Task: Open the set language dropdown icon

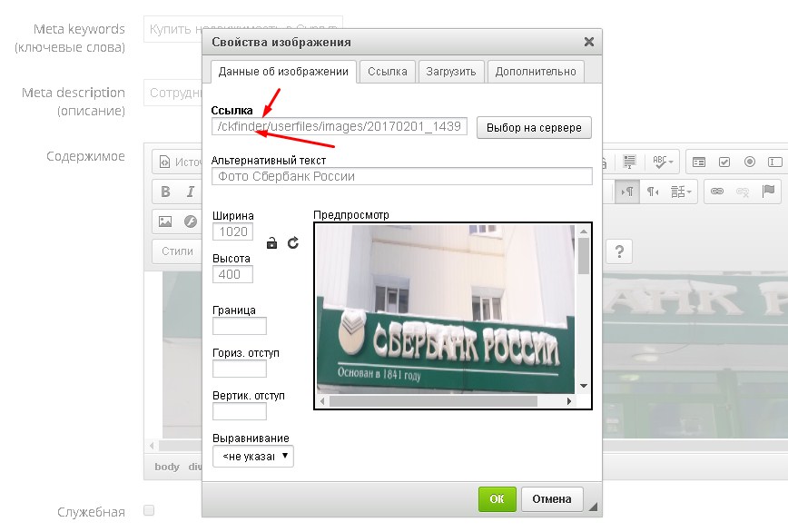Action: [681, 192]
